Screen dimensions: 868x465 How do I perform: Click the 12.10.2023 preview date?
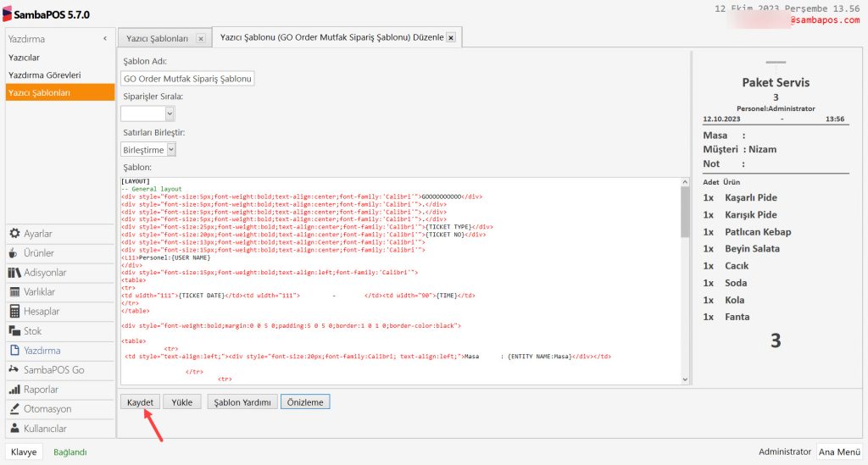[721, 119]
